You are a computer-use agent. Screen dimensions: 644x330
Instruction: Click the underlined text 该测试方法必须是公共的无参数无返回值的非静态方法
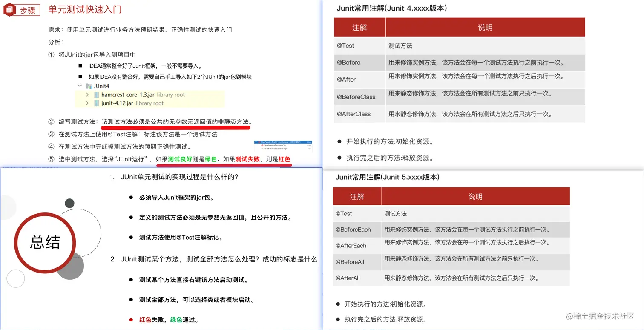click(x=175, y=122)
